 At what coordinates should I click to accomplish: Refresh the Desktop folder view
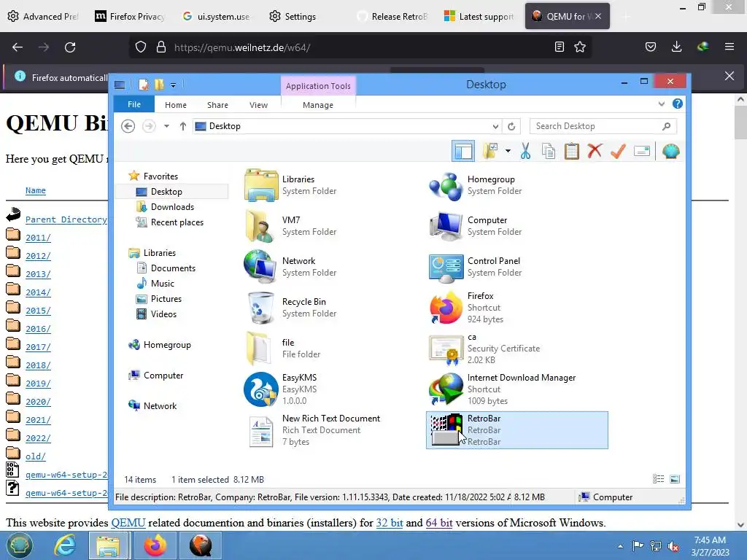click(511, 126)
